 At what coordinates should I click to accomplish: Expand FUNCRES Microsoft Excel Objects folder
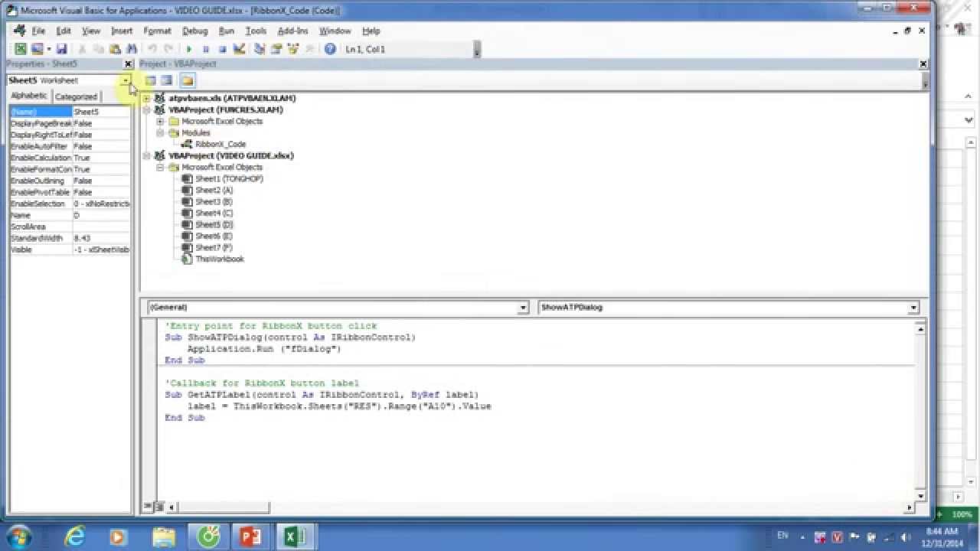[x=160, y=121]
